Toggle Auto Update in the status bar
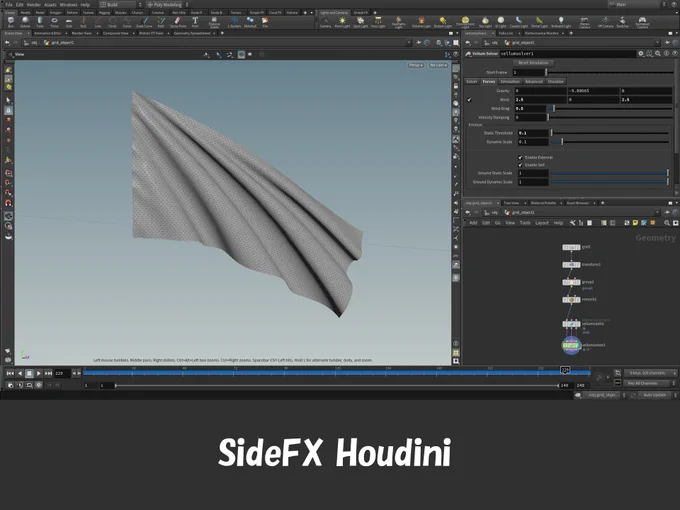This screenshot has width=680, height=510. (x=654, y=395)
